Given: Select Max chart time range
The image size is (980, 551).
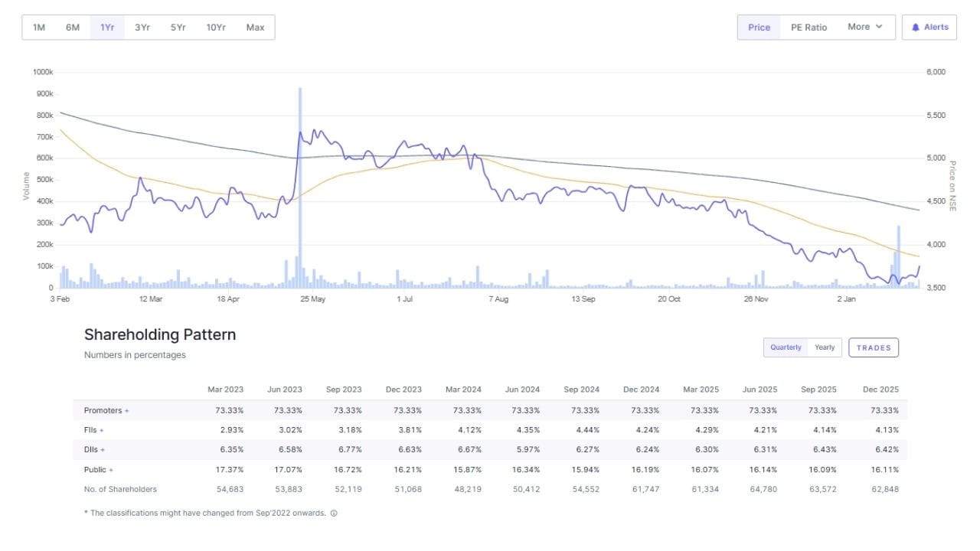Looking at the screenshot, I should click(255, 28).
